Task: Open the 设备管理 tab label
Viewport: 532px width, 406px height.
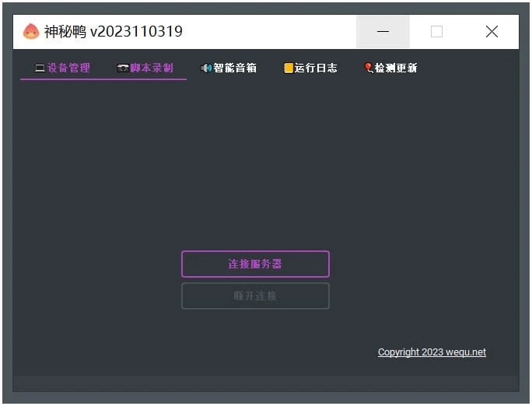Action: pyautogui.click(x=68, y=68)
